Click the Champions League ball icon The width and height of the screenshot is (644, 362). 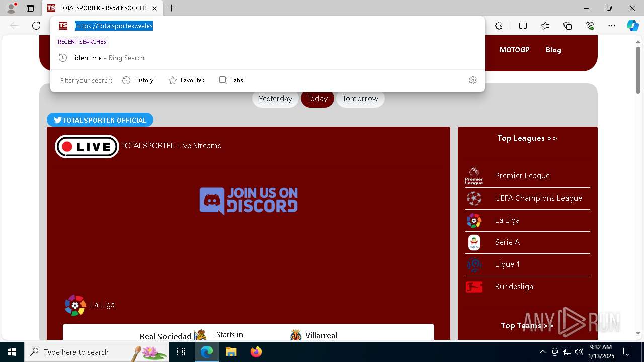(474, 198)
